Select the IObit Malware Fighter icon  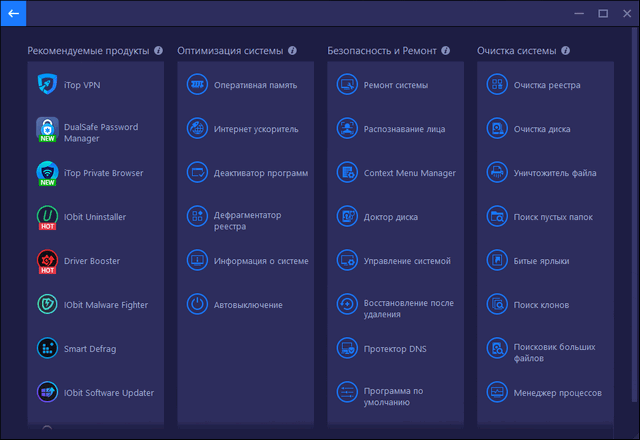47,304
